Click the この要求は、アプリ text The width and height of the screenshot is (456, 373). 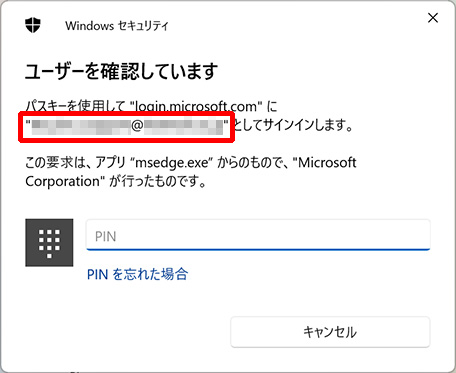point(77,163)
